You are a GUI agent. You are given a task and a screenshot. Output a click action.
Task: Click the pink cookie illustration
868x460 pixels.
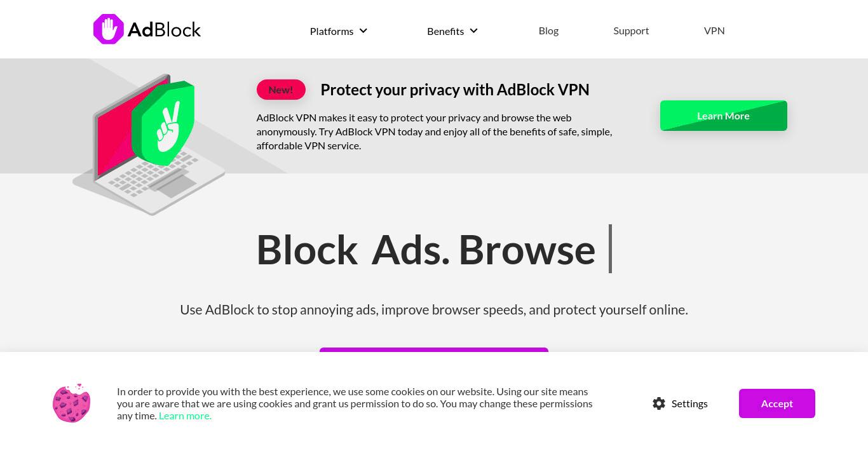[72, 403]
